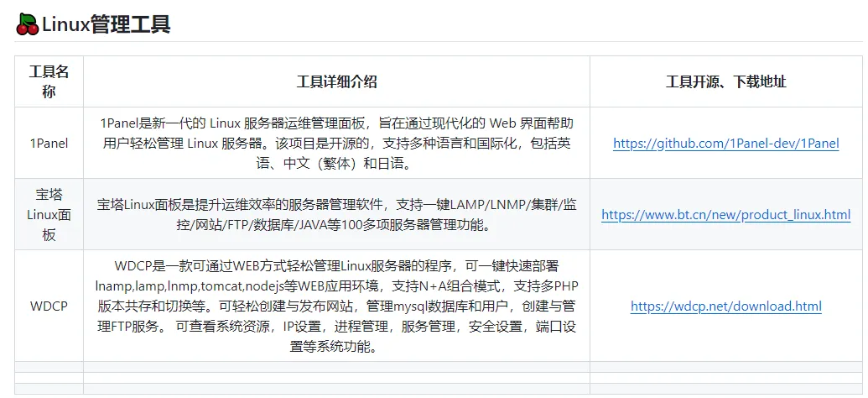
Task: Click the empty cell directly below WDCP name
Action: click(49, 367)
